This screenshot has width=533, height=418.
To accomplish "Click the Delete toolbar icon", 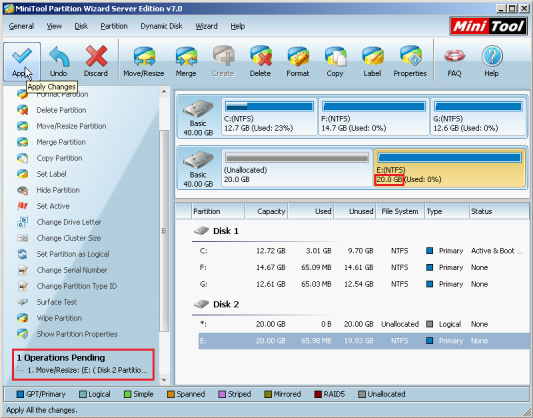I will click(x=260, y=56).
